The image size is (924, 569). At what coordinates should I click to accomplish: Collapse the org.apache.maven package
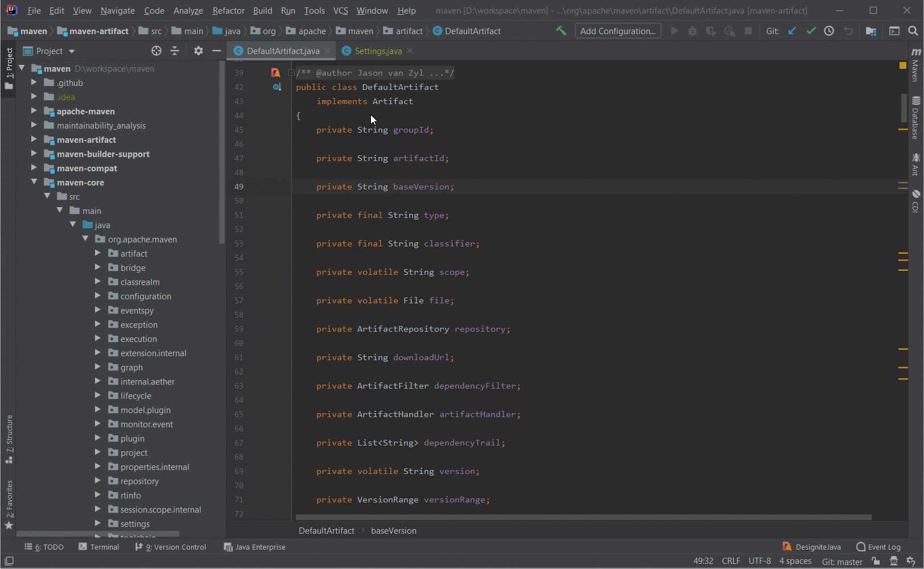pos(85,239)
